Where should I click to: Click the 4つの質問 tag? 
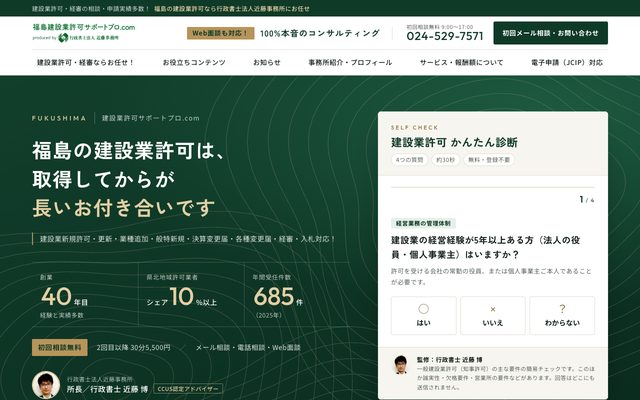point(409,160)
